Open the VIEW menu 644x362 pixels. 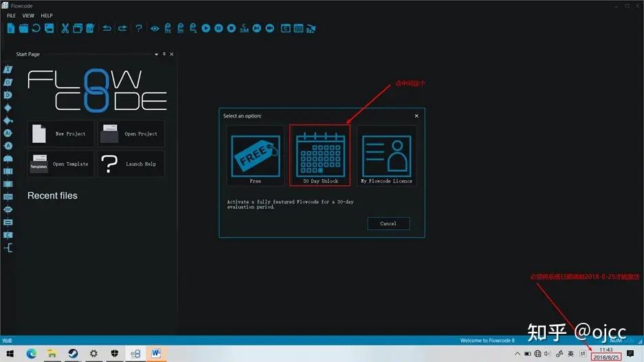tap(28, 16)
